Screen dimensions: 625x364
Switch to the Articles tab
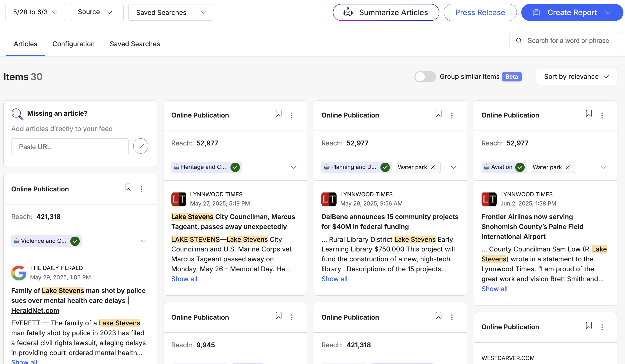tap(25, 44)
